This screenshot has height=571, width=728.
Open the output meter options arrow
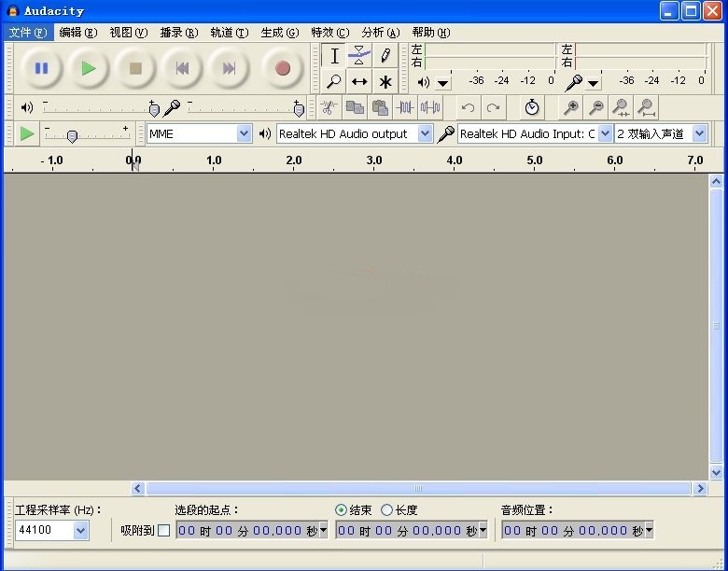443,84
